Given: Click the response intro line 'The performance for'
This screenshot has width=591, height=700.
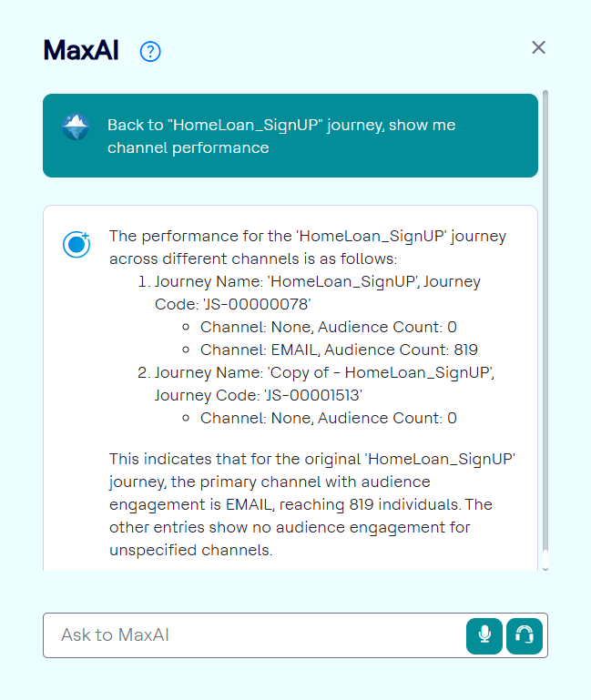Looking at the screenshot, I should [x=307, y=236].
